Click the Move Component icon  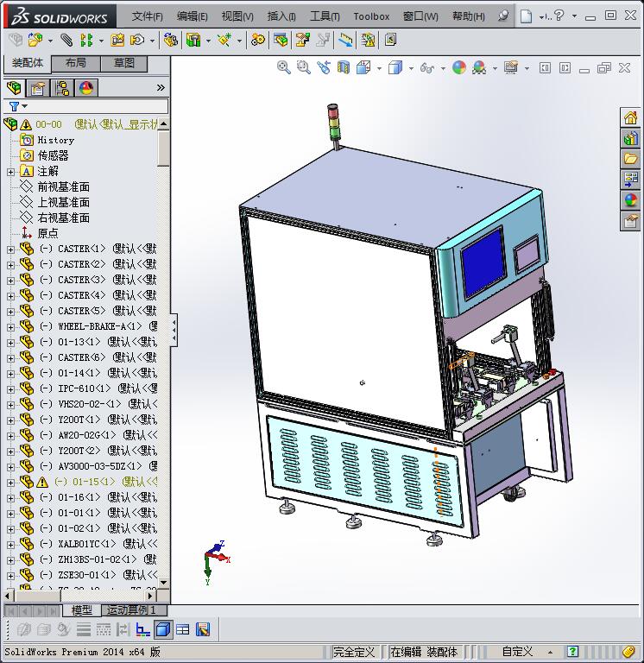[x=137, y=41]
